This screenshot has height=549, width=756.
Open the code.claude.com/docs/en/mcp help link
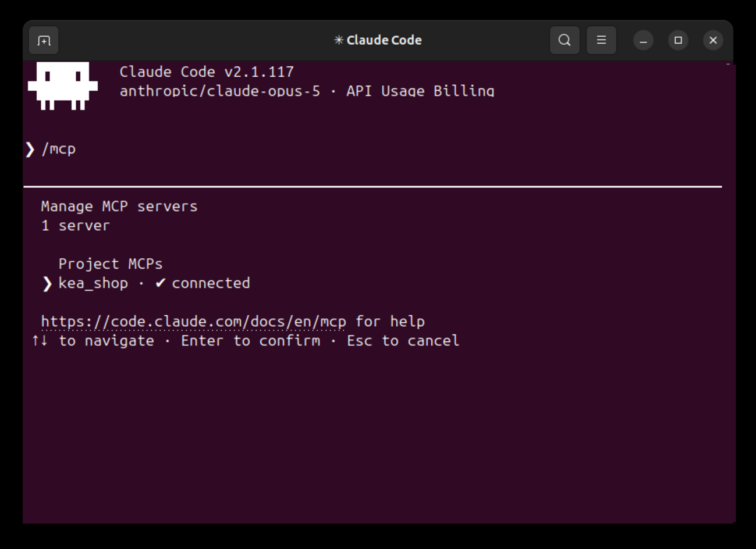193,322
